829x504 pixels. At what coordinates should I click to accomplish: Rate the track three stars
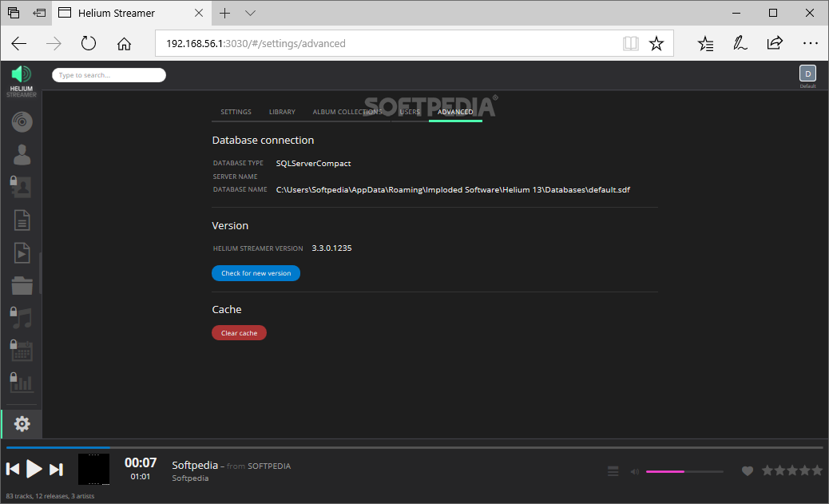point(792,470)
